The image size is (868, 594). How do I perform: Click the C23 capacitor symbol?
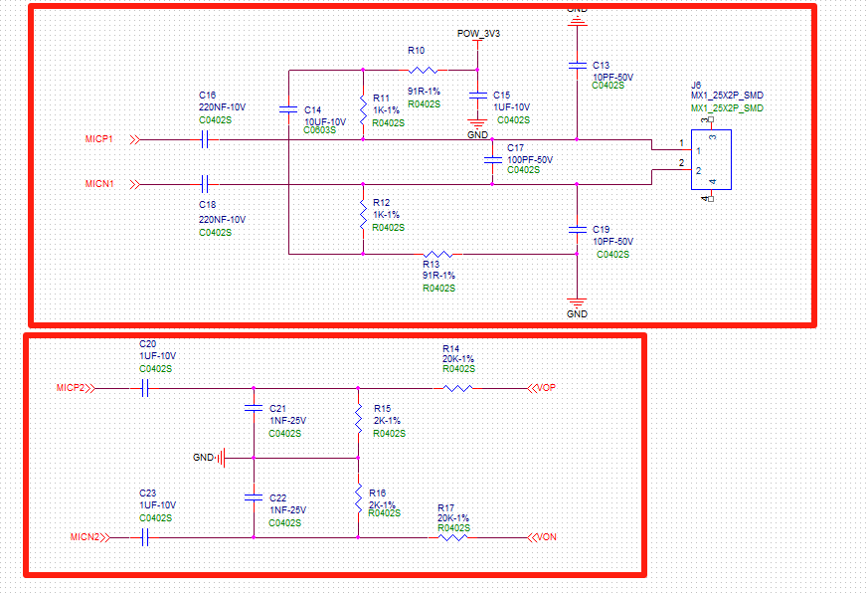click(x=145, y=537)
